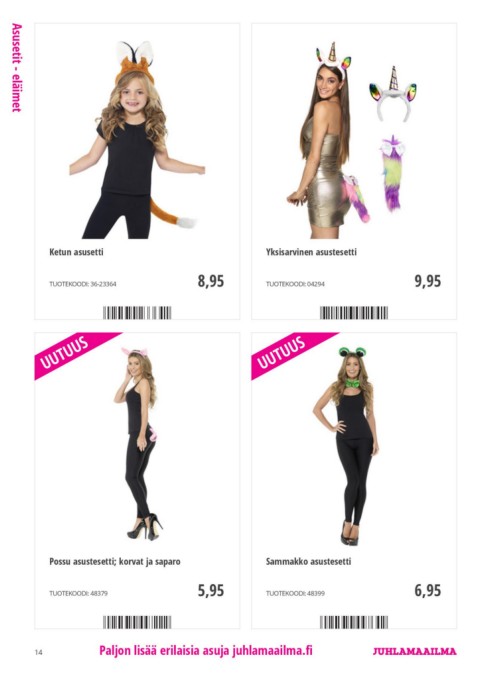Click the Yksisarvinen asustesetti title

(311, 252)
